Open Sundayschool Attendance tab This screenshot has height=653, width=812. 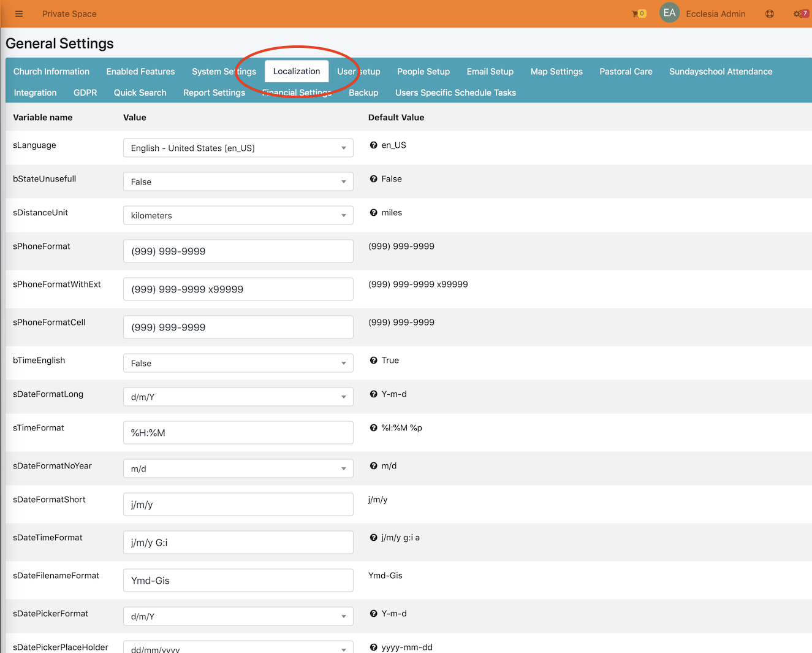pyautogui.click(x=721, y=72)
